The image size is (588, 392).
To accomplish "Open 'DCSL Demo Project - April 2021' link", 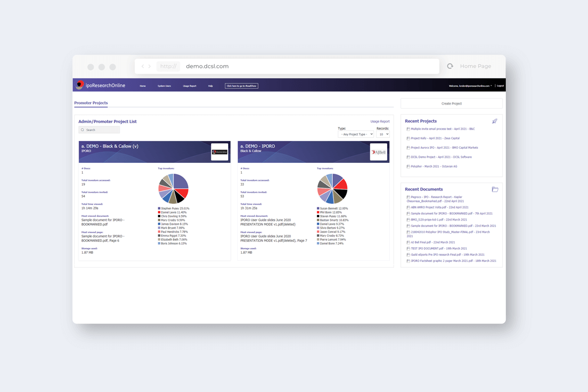I will pyautogui.click(x=441, y=157).
